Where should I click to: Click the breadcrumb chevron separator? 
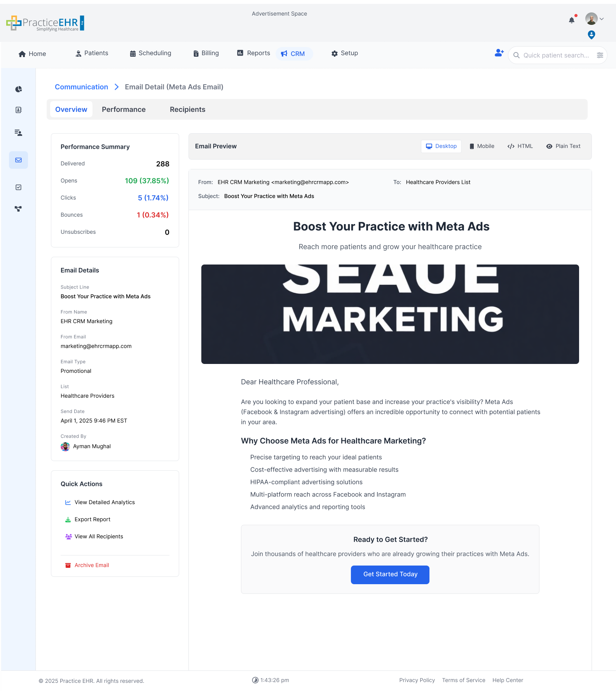(x=117, y=87)
